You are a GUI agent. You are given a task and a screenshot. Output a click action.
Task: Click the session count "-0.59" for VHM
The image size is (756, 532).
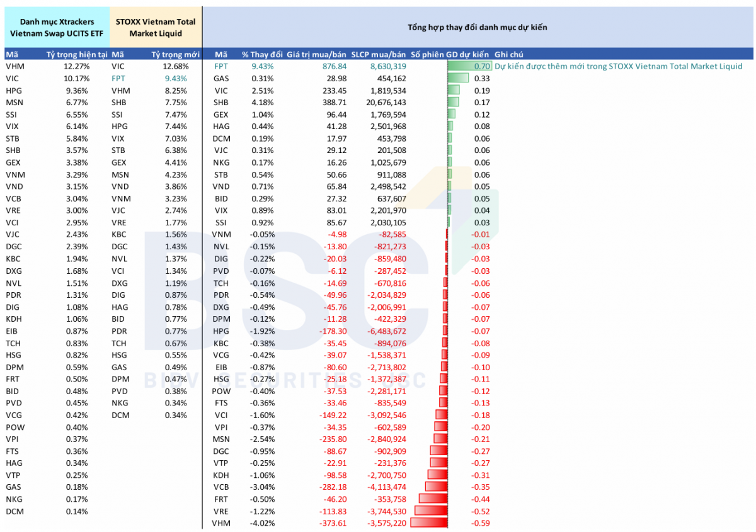[481, 523]
